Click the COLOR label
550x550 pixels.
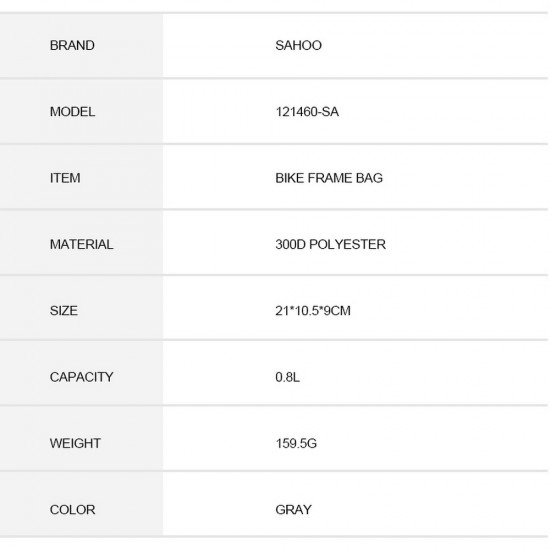72,510
